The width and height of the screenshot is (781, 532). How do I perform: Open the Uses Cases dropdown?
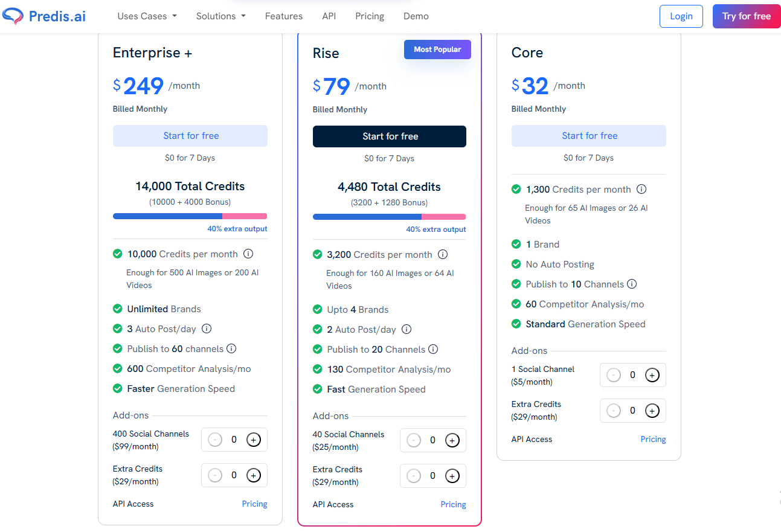[x=146, y=16]
